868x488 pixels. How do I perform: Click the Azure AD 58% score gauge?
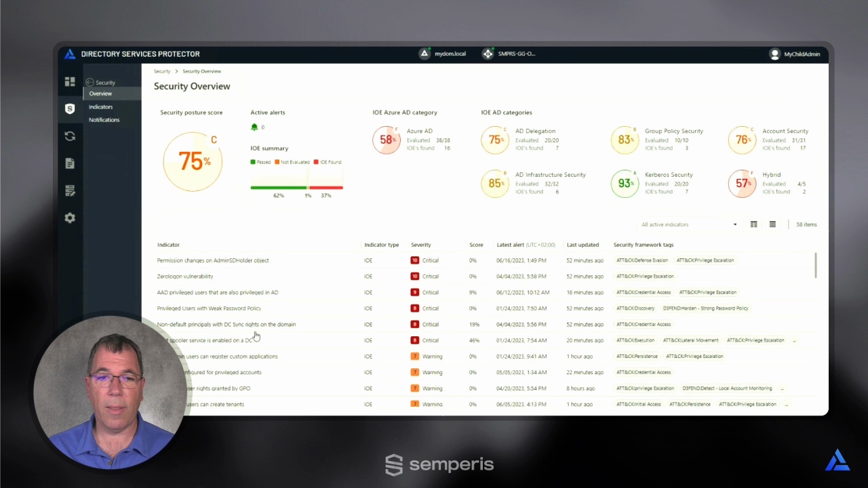point(387,140)
